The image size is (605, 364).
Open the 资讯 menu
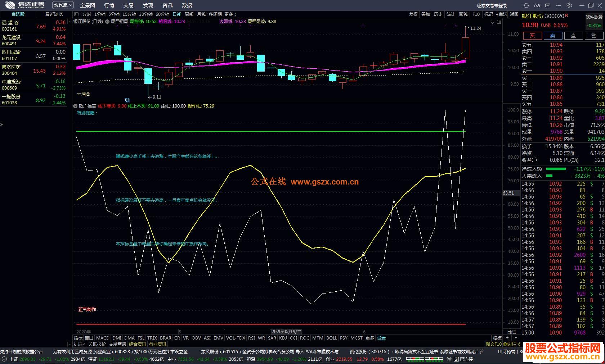(167, 5)
